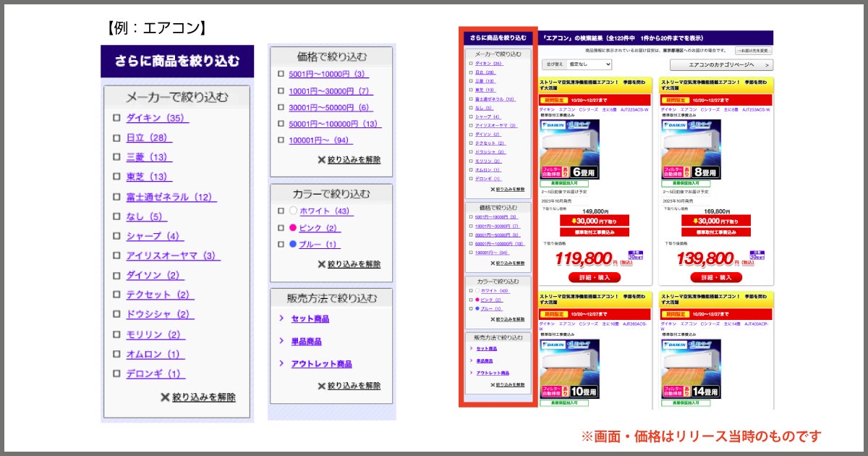Check the シャープ box in the enlarged panel

point(116,236)
